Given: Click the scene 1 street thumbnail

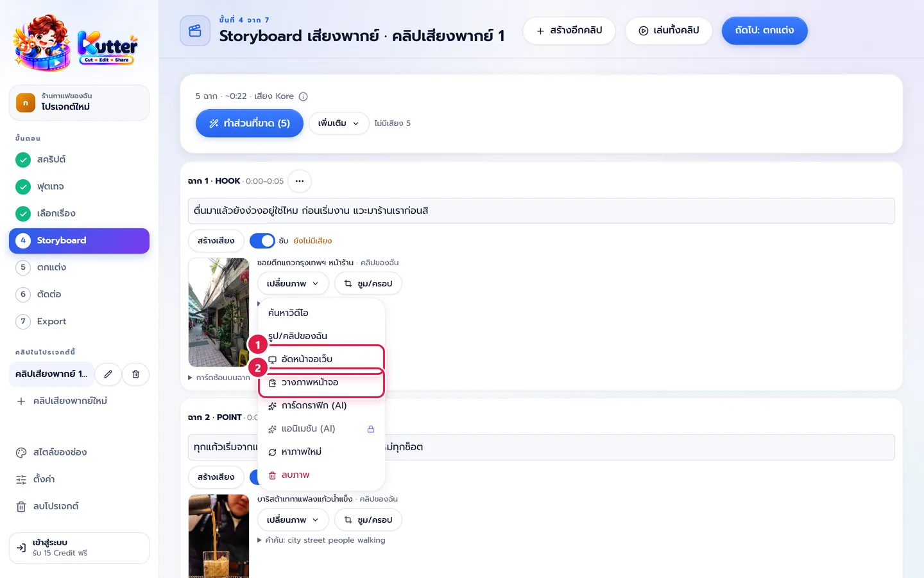Looking at the screenshot, I should 219,312.
